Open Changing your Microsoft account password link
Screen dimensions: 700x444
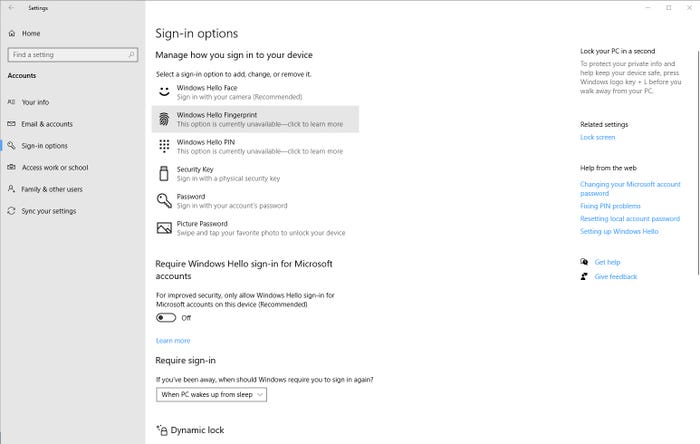(630, 189)
